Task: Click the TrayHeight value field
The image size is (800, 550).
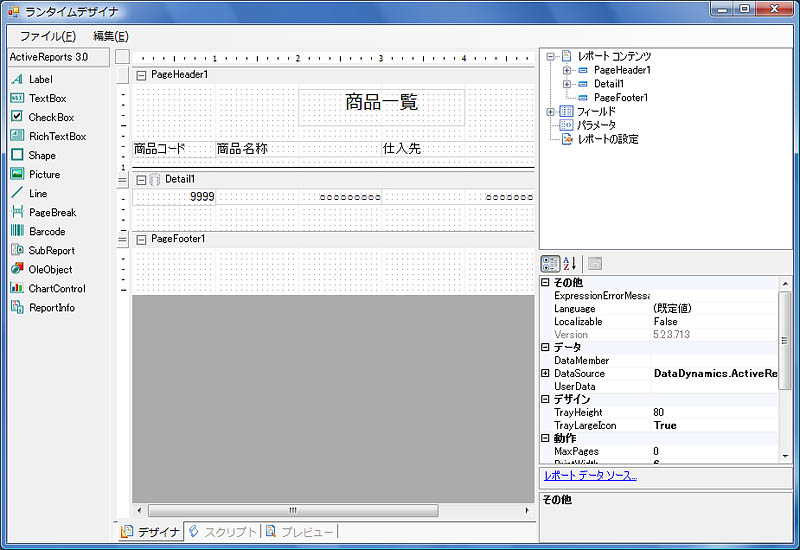Action: [x=714, y=412]
